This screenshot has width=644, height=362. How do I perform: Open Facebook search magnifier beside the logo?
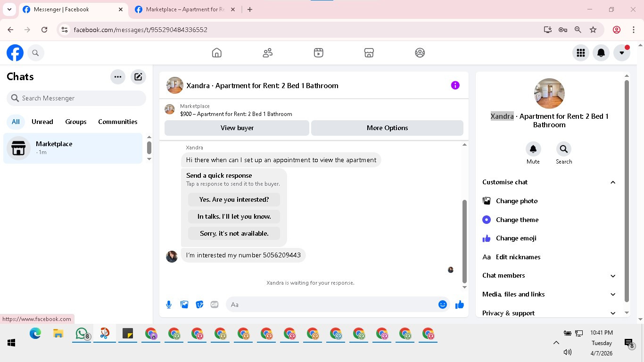[35, 53]
